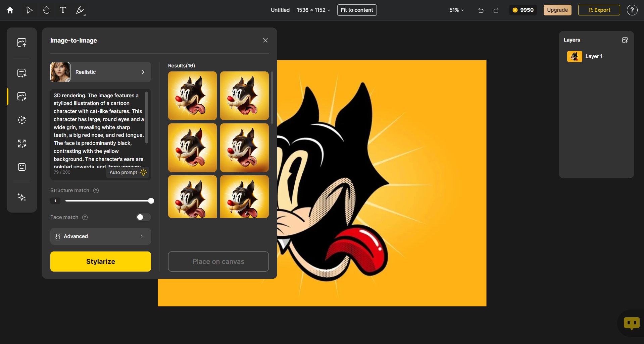Undo the last action
This screenshot has height=344, width=644.
pos(481,10)
